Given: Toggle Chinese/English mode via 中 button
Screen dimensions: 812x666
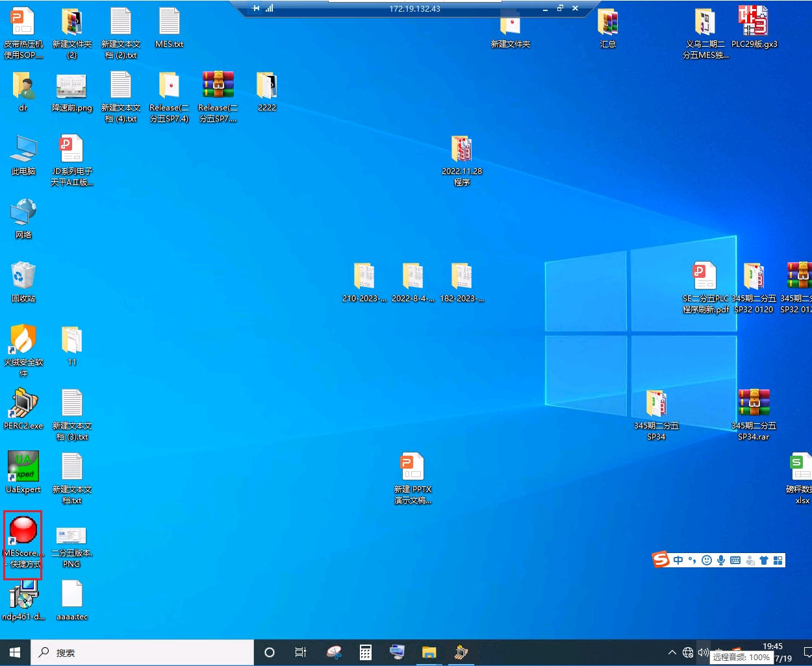Looking at the screenshot, I should (x=678, y=560).
